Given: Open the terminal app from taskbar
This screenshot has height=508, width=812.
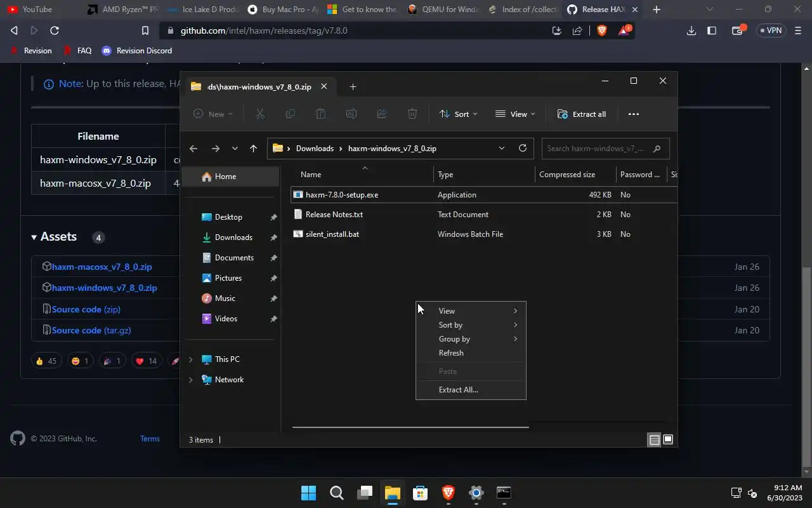Looking at the screenshot, I should 504,493.
